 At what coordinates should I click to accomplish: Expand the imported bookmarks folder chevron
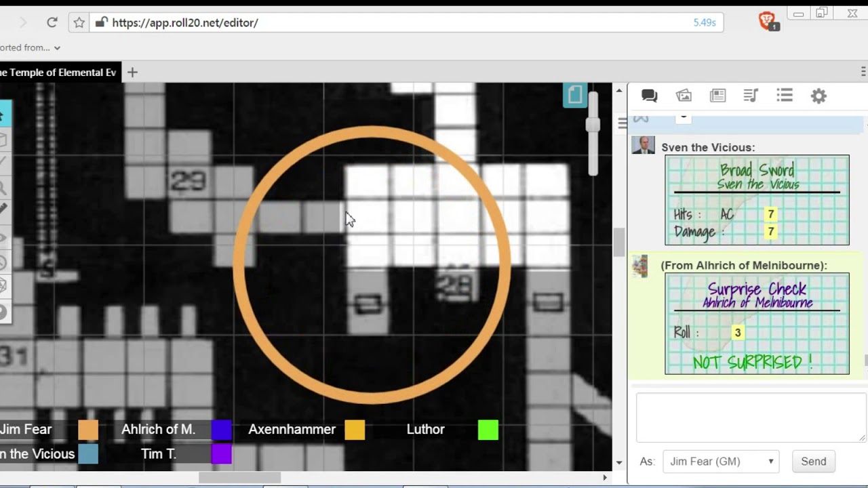tap(57, 47)
